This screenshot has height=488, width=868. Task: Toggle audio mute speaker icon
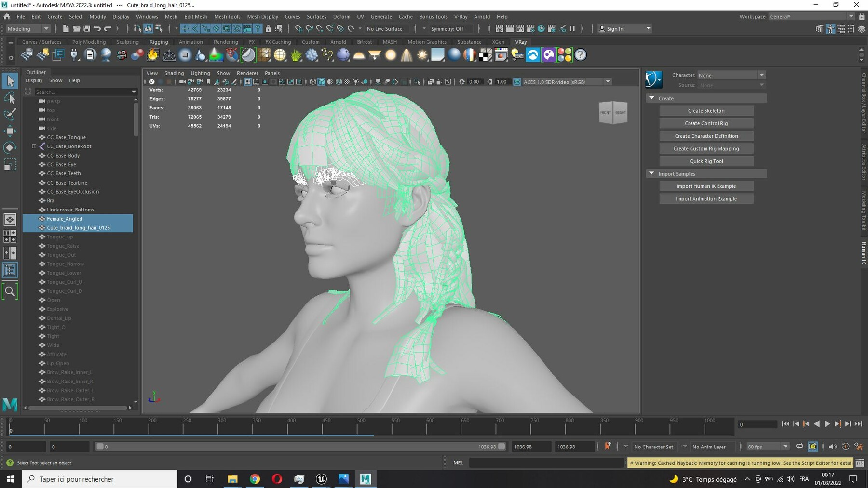(833, 447)
